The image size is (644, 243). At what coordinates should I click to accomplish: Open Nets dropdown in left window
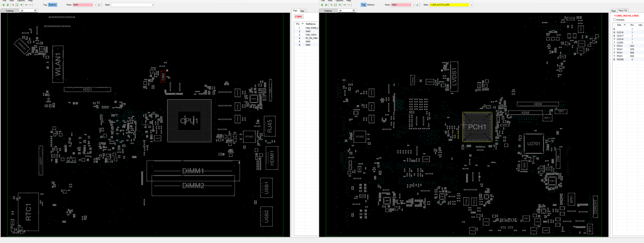click(152, 5)
